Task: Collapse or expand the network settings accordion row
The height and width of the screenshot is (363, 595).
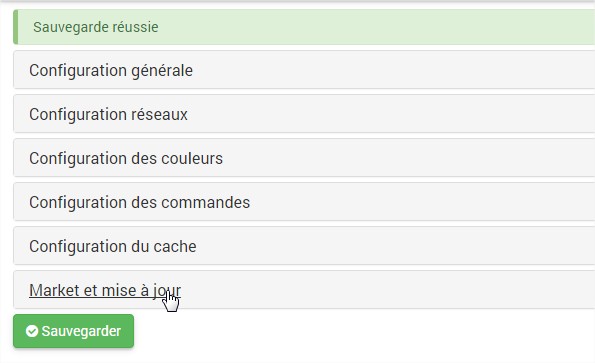Action: (304, 114)
